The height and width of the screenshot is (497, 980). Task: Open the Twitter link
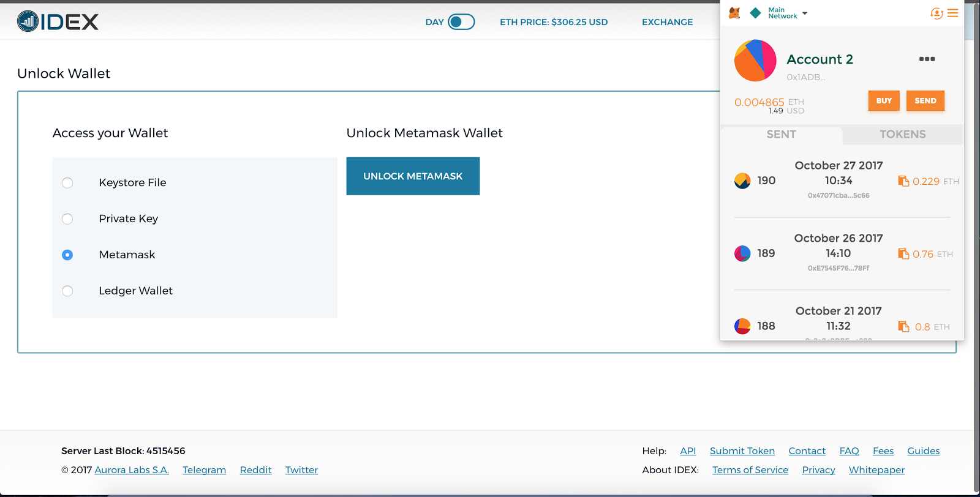[301, 470]
